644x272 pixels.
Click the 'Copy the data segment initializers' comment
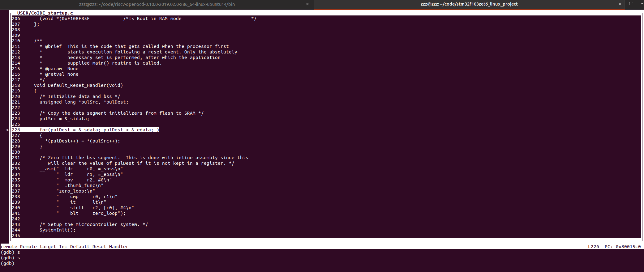click(122, 113)
